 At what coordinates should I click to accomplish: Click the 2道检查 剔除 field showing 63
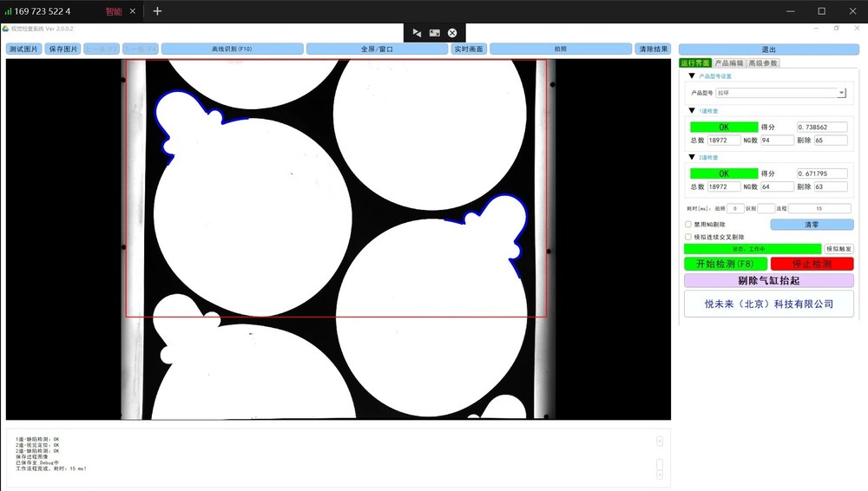(x=831, y=187)
